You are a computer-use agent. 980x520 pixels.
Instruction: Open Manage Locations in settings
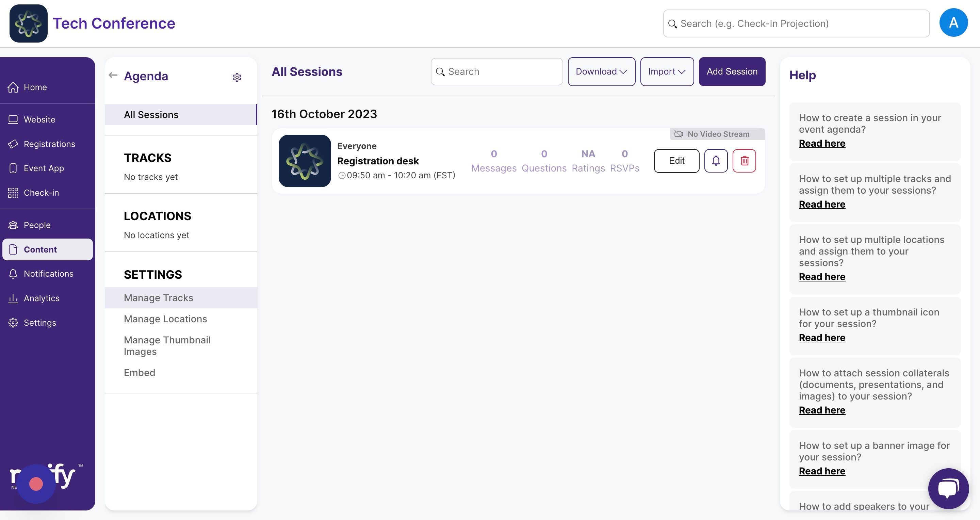(x=165, y=319)
